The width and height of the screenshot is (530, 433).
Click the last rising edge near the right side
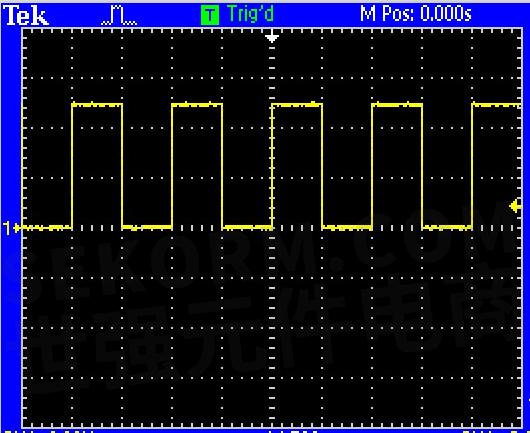[472, 166]
